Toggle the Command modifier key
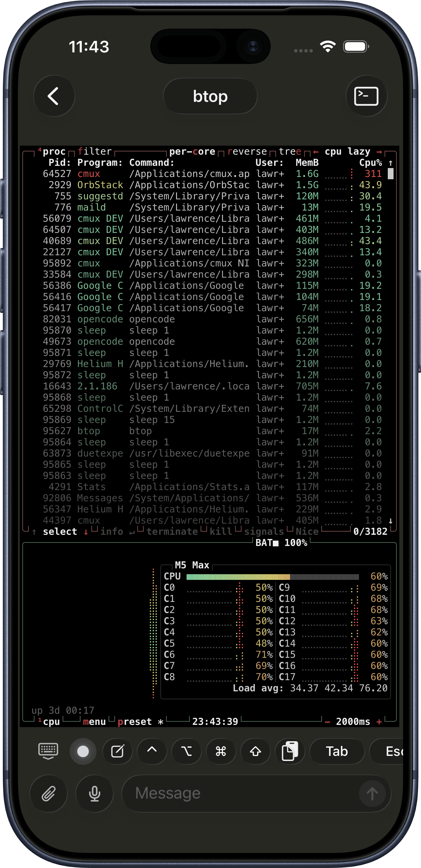 [x=221, y=751]
